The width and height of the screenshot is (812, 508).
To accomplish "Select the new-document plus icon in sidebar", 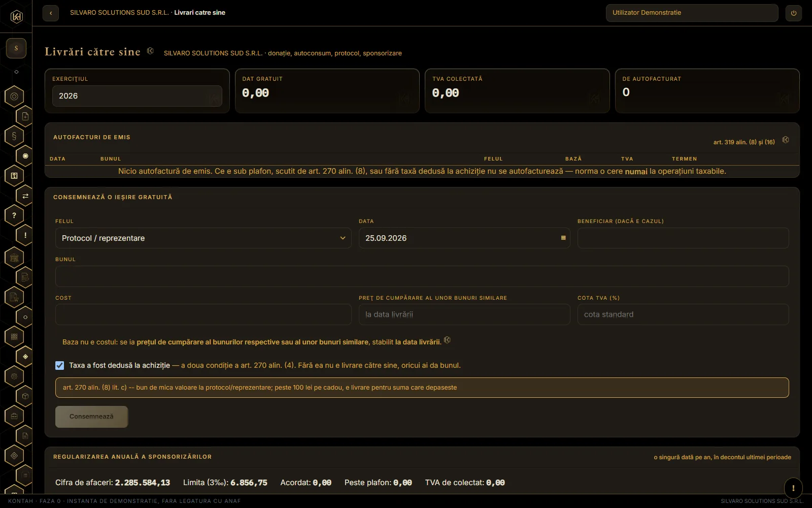I will pyautogui.click(x=25, y=116).
